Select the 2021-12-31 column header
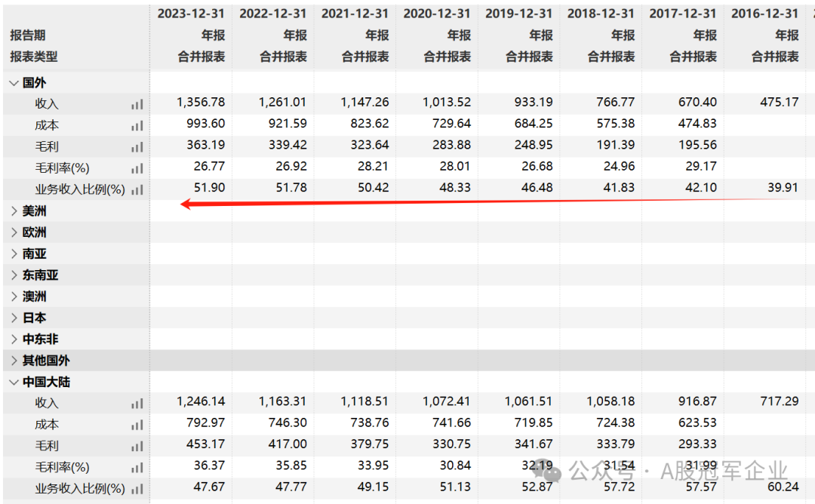Image resolution: width=815 pixels, height=504 pixels. [355, 14]
